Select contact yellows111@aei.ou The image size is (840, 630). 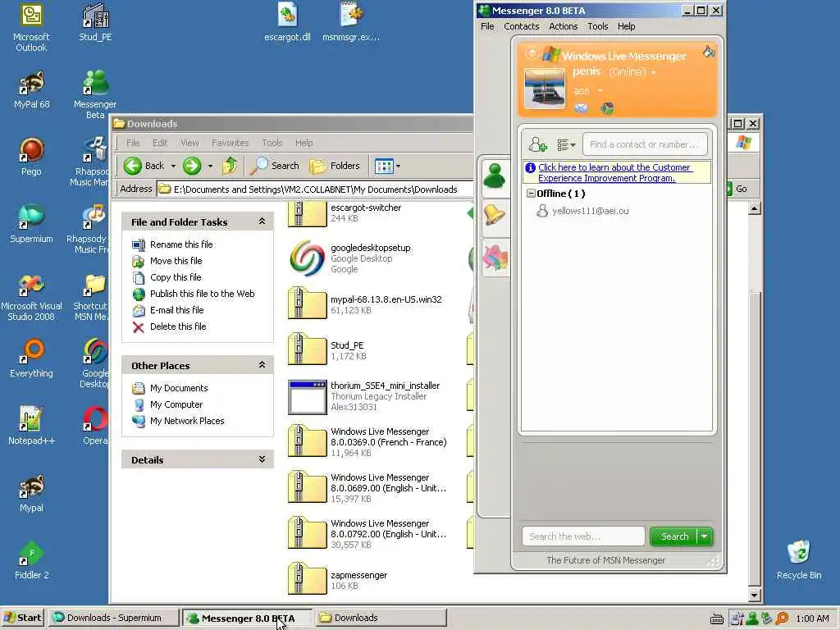point(591,211)
